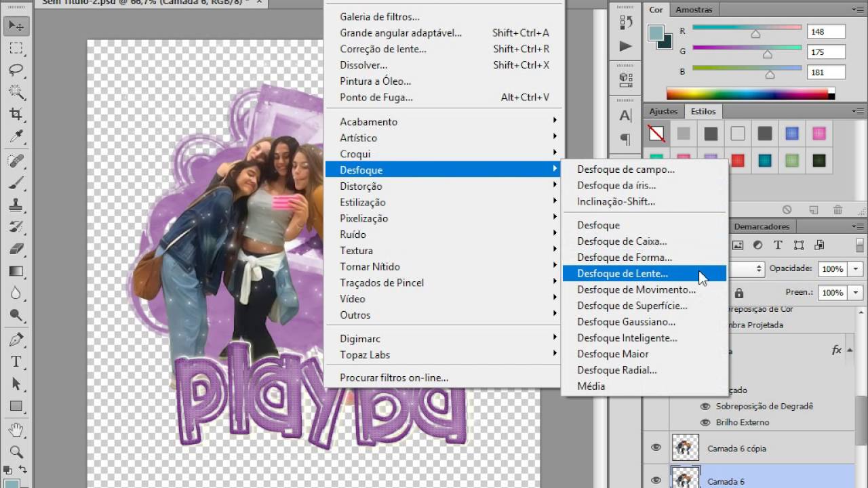Click the G value input field
The height and width of the screenshot is (488, 868).
[826, 52]
